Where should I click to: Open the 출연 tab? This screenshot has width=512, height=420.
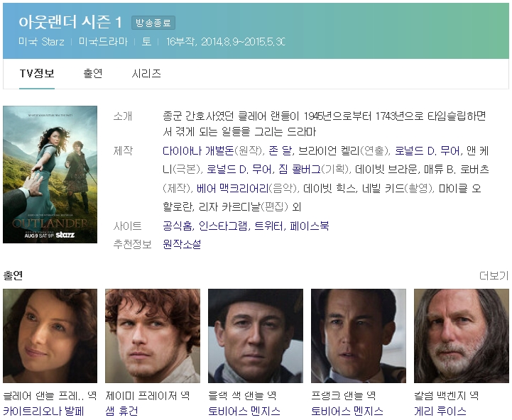click(x=93, y=73)
